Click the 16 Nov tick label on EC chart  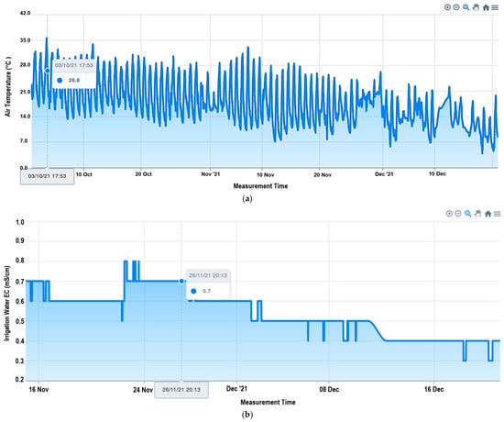tap(38, 390)
